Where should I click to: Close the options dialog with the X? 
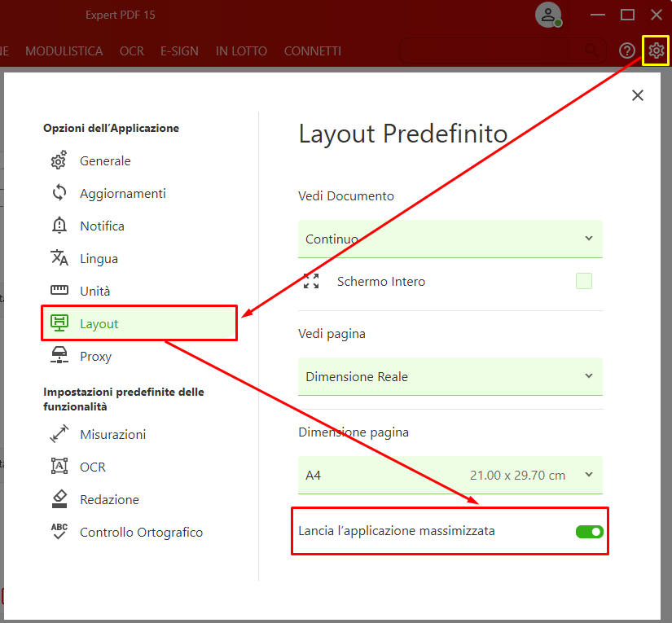tap(637, 95)
